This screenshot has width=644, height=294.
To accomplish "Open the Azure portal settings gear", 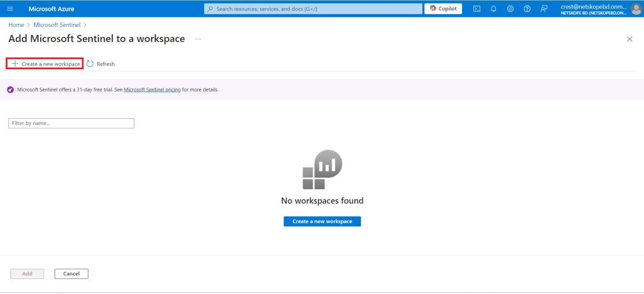I will pos(510,8).
